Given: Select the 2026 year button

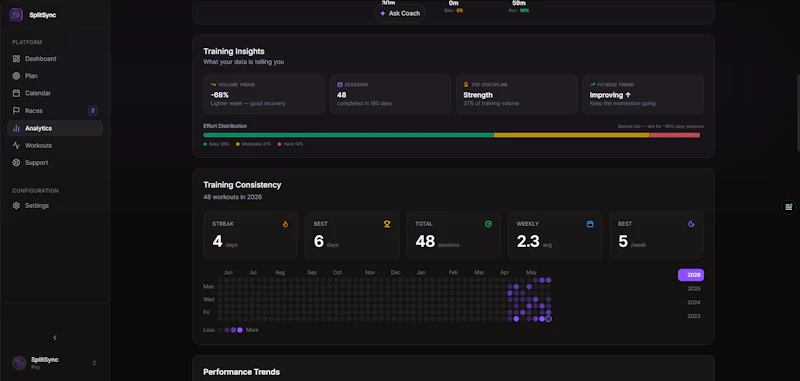Looking at the screenshot, I should (691, 275).
